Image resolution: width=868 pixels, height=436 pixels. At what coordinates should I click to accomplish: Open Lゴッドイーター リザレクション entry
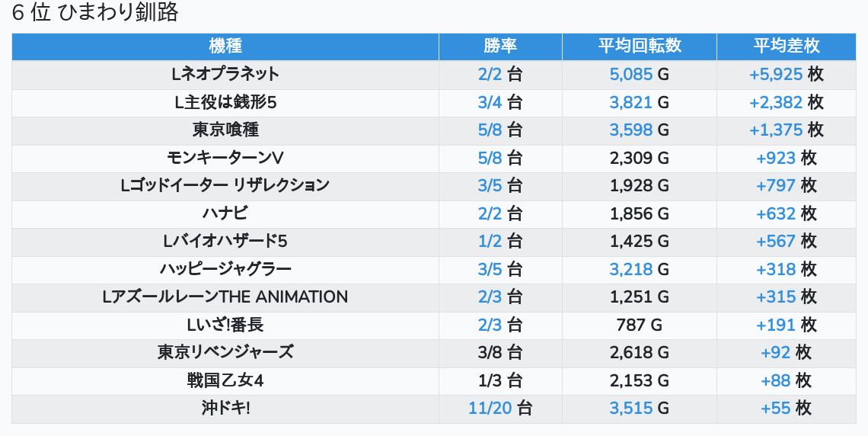pos(225,186)
